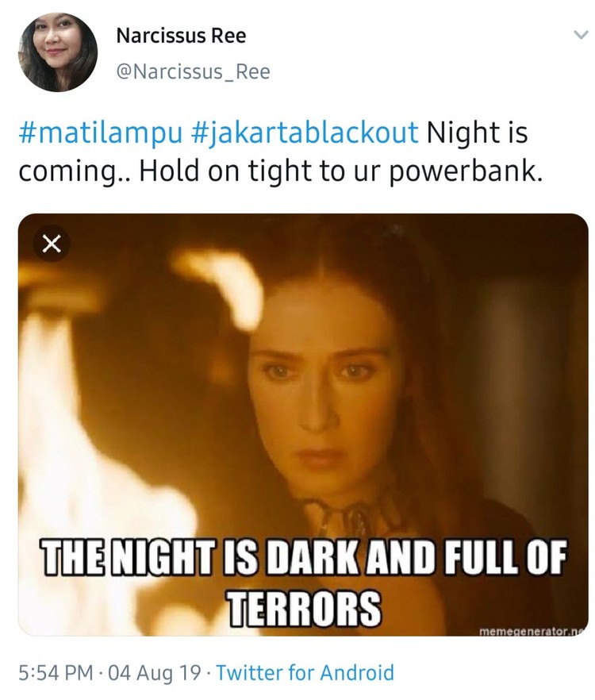Screen dimensions: 595x700
Task: Click the memegenerator.net watermark
Action: [533, 631]
